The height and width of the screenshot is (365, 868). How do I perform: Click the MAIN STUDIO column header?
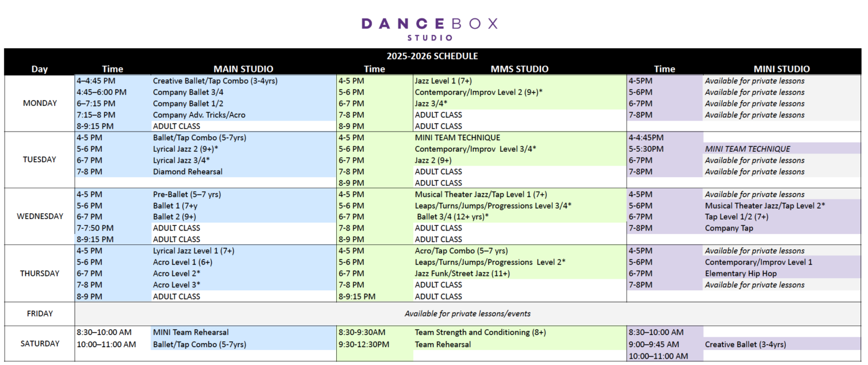pyautogui.click(x=243, y=69)
